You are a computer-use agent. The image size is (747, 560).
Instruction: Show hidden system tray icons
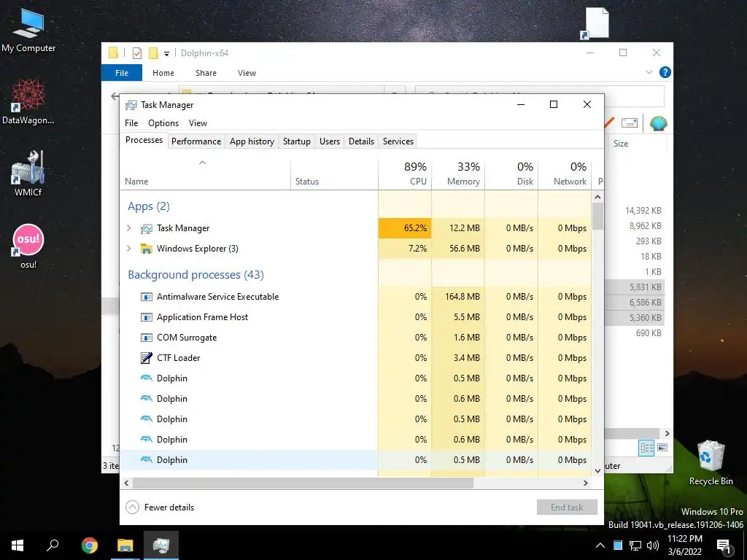600,545
